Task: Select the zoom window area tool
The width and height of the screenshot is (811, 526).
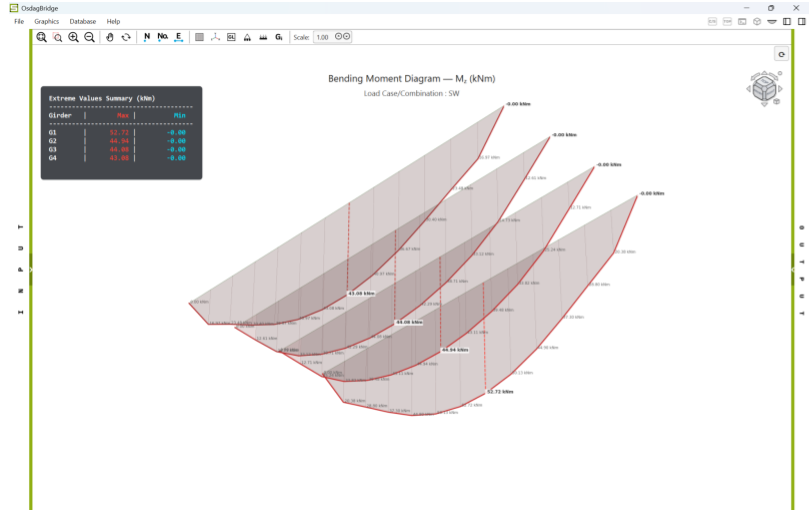Action: click(57, 37)
